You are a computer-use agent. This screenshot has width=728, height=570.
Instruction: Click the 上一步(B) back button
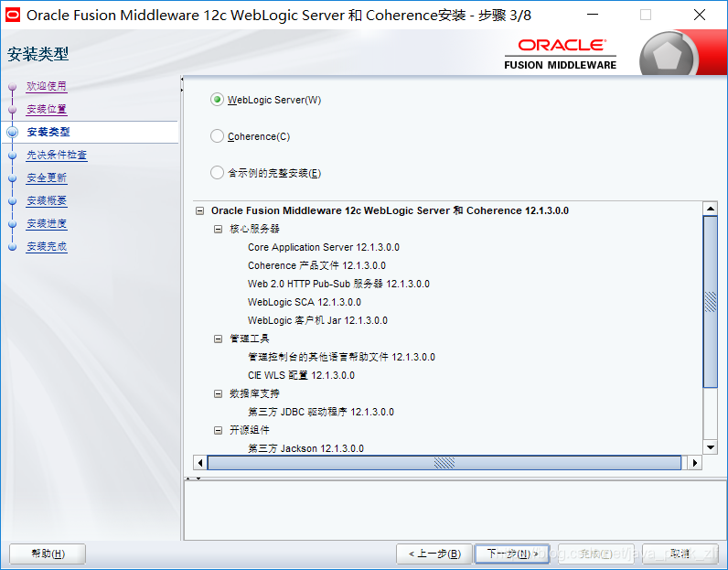pyautogui.click(x=434, y=554)
